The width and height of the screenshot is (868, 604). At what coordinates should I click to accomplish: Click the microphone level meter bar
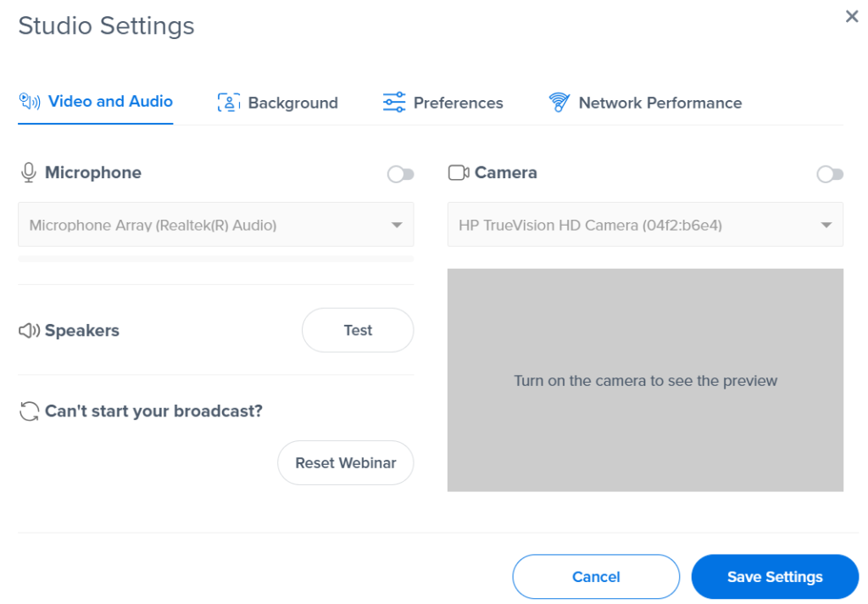coord(216,259)
